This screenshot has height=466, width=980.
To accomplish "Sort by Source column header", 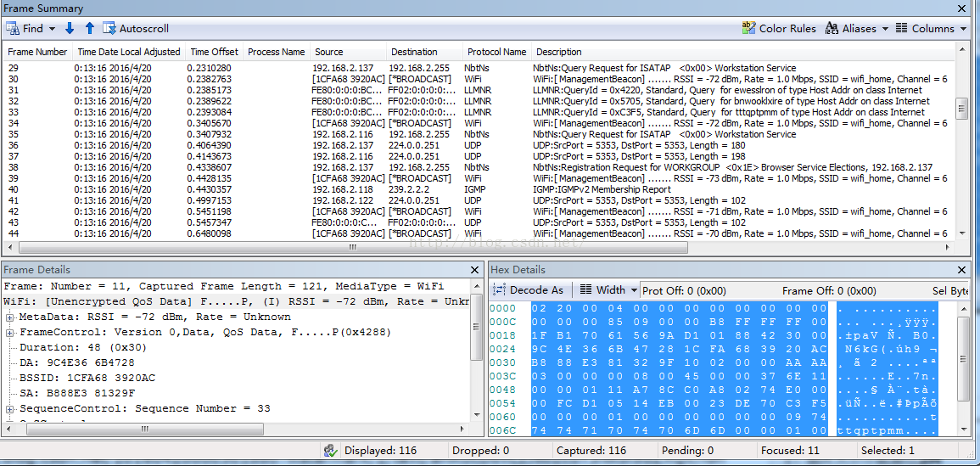I will pyautogui.click(x=348, y=52).
